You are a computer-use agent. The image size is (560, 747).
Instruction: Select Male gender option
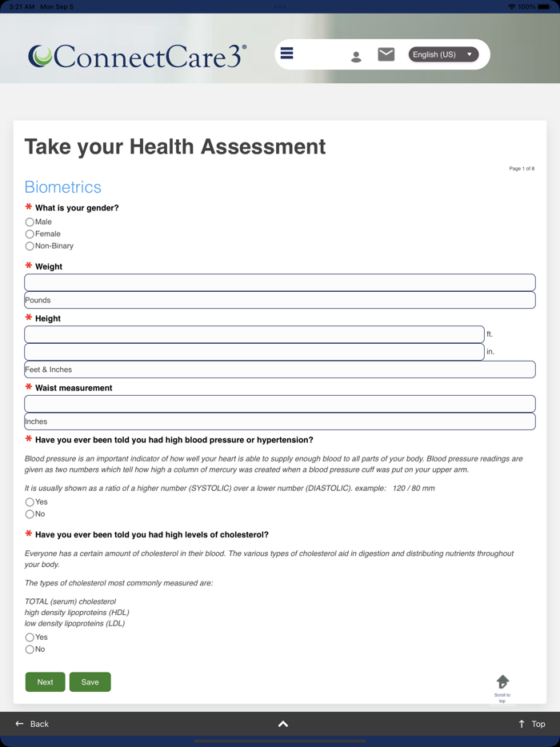click(x=30, y=222)
